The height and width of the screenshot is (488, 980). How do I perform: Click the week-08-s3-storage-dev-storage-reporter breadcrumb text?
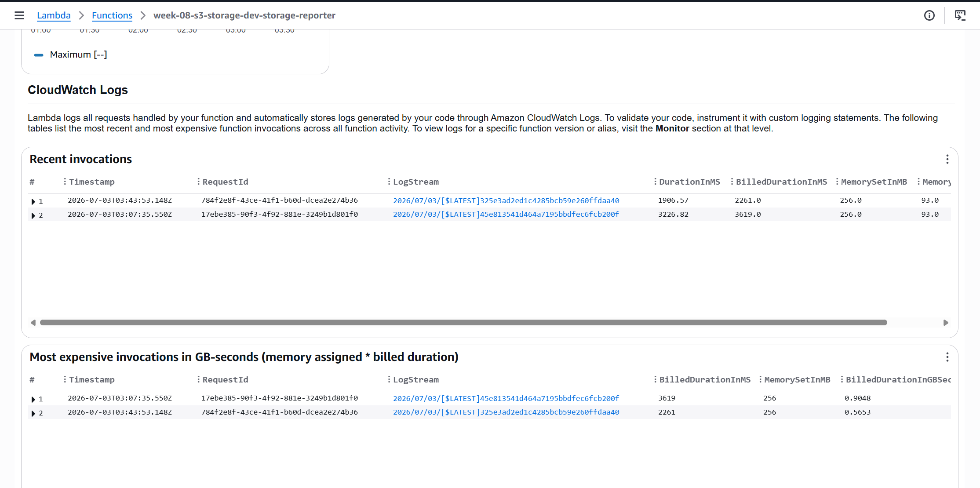click(x=244, y=15)
